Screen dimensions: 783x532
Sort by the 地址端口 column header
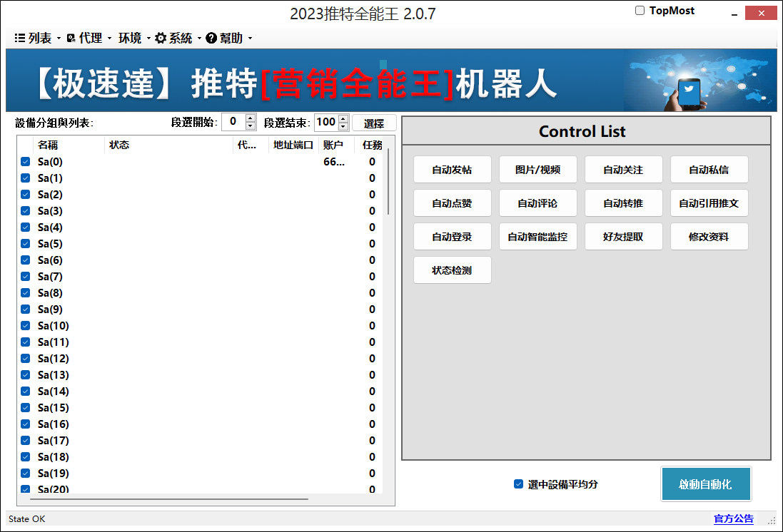coord(293,145)
